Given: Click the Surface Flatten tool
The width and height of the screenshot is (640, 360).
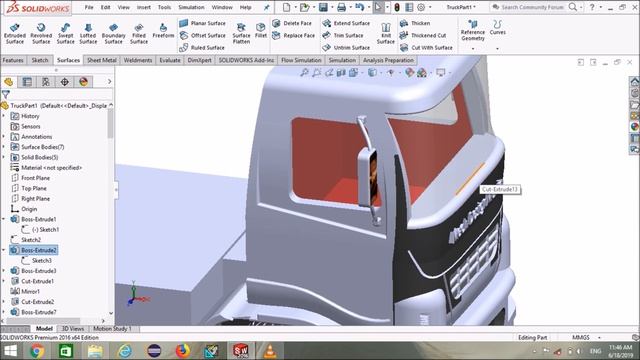Looking at the screenshot, I should click(241, 33).
